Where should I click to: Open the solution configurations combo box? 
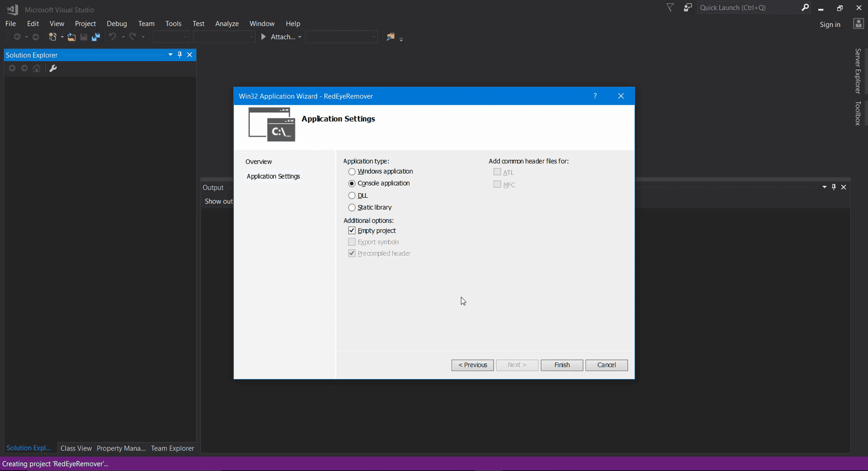pyautogui.click(x=171, y=37)
